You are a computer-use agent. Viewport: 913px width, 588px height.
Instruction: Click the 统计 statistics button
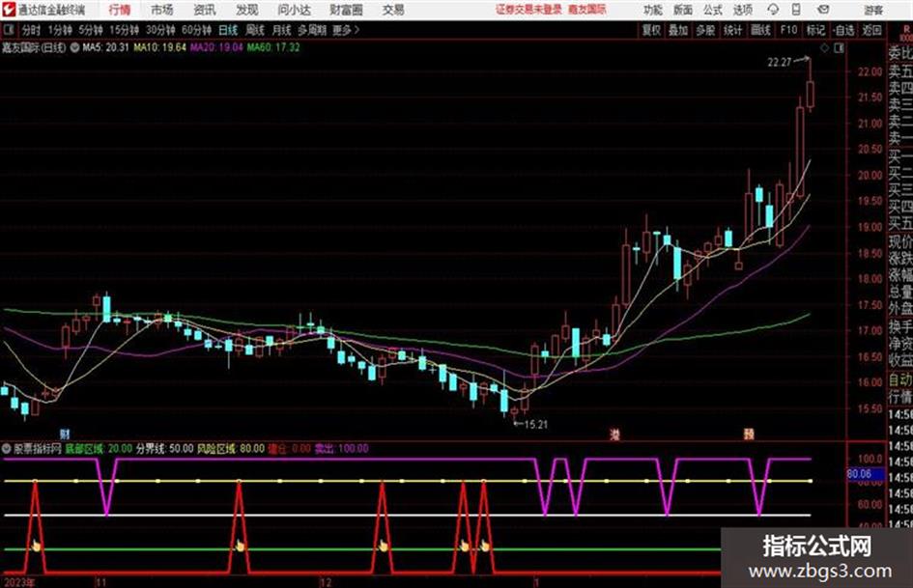point(732,30)
